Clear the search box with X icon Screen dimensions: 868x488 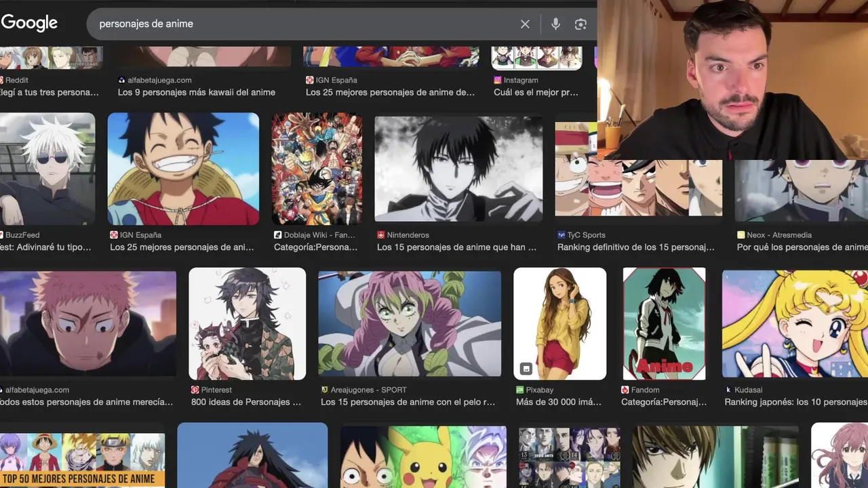525,24
